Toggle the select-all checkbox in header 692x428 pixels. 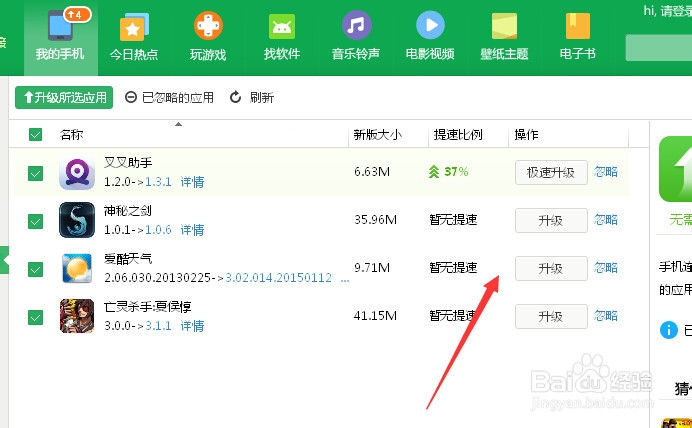35,135
